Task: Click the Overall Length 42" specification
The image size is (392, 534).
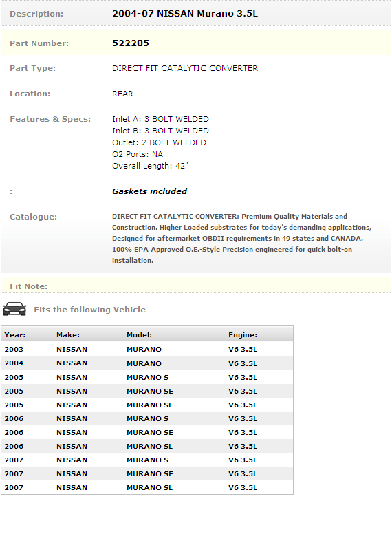Action: point(150,166)
